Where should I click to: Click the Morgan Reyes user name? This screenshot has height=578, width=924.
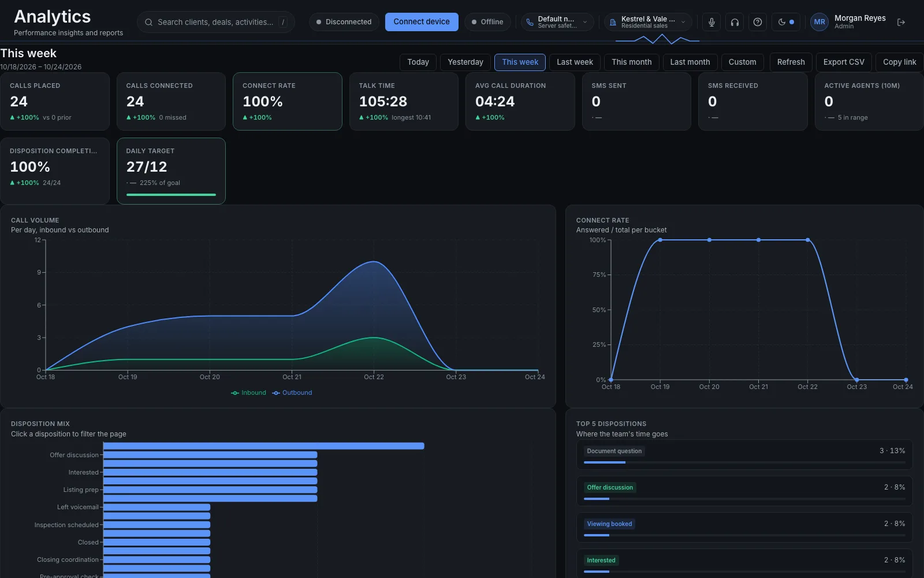(x=860, y=18)
